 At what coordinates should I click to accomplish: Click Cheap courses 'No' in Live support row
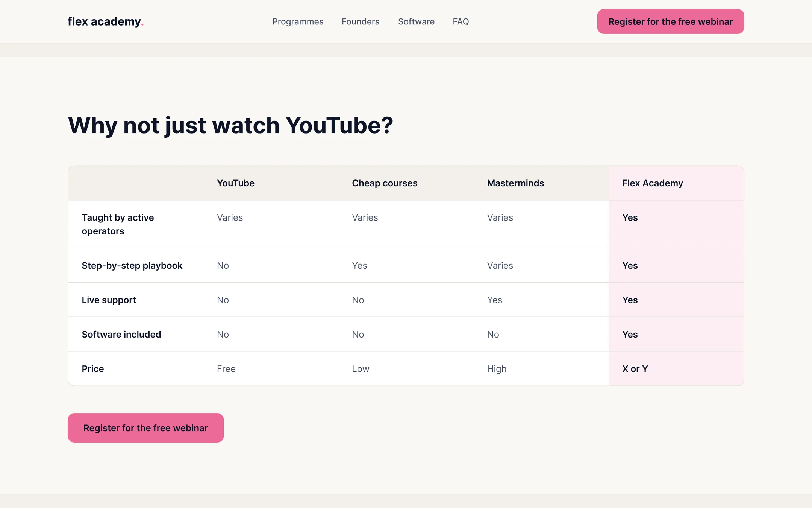pyautogui.click(x=358, y=300)
